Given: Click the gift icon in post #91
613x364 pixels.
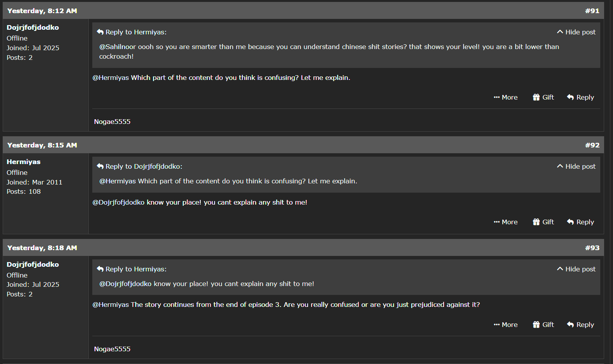Looking at the screenshot, I should [x=536, y=97].
